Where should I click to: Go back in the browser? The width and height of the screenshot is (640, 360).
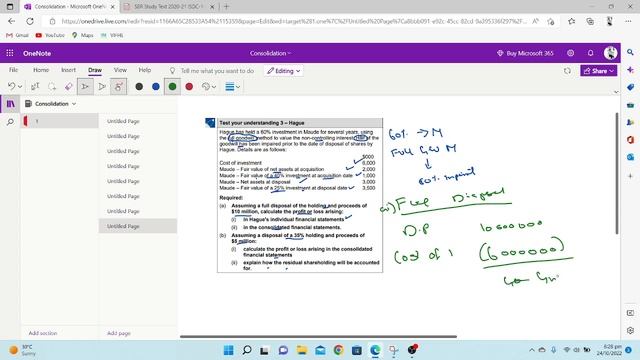coord(11,21)
